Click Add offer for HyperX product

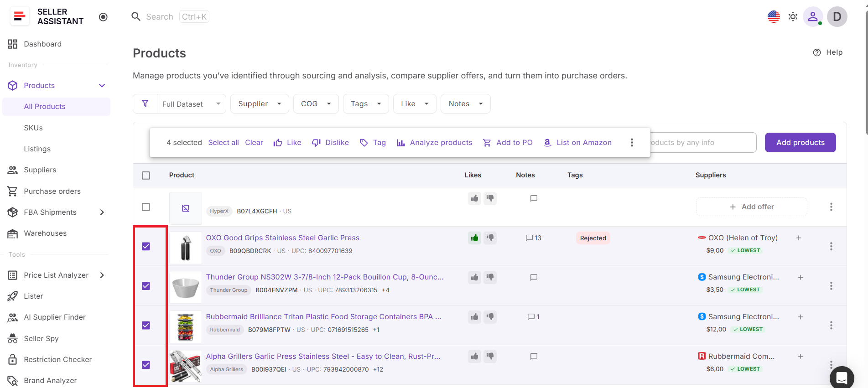(x=751, y=207)
